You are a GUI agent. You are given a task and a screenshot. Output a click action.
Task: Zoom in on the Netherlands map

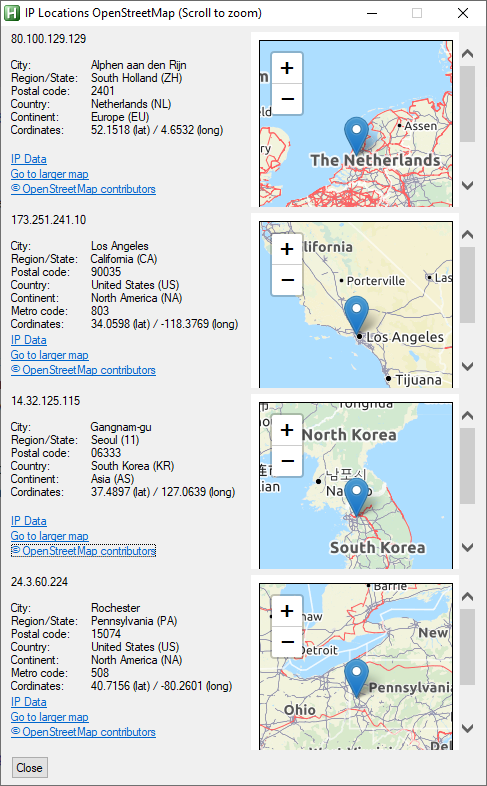coord(287,68)
